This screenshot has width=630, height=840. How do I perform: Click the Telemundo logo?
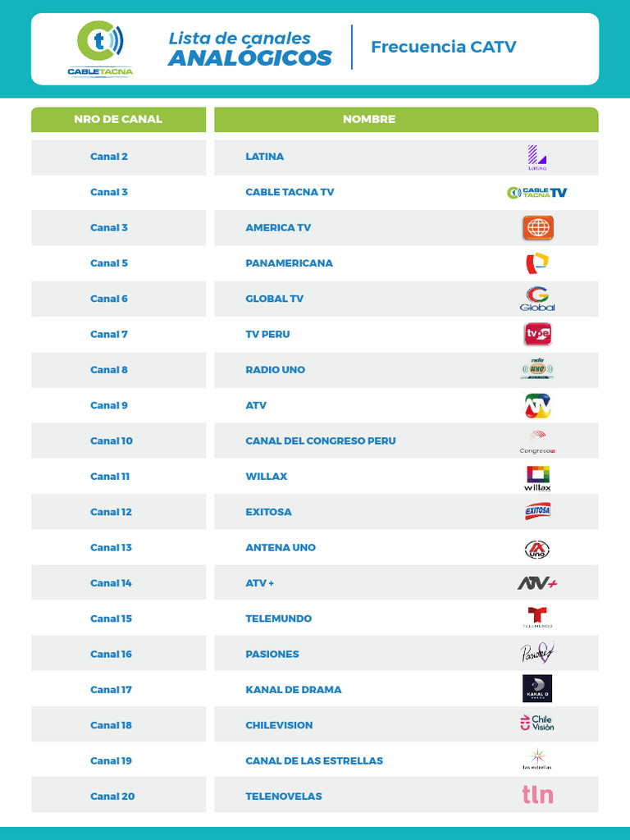point(537,618)
